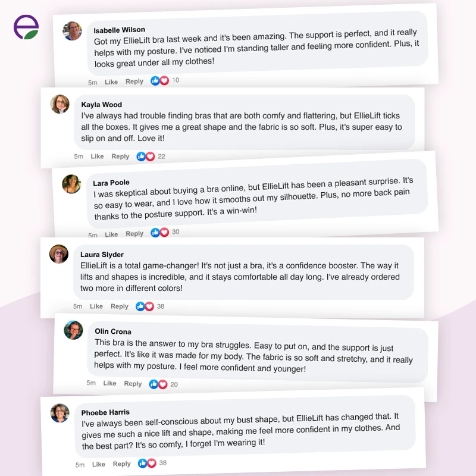
Task: Click reaction icons under Olin Crona's comment
Action: tap(159, 384)
